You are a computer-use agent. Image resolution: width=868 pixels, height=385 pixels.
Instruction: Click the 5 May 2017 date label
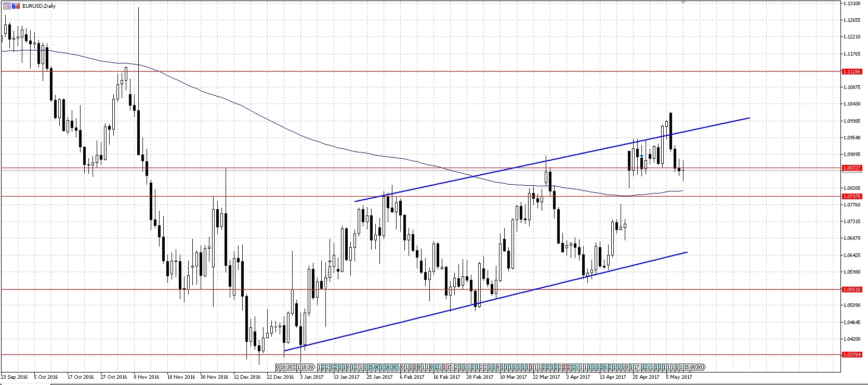click(x=679, y=377)
